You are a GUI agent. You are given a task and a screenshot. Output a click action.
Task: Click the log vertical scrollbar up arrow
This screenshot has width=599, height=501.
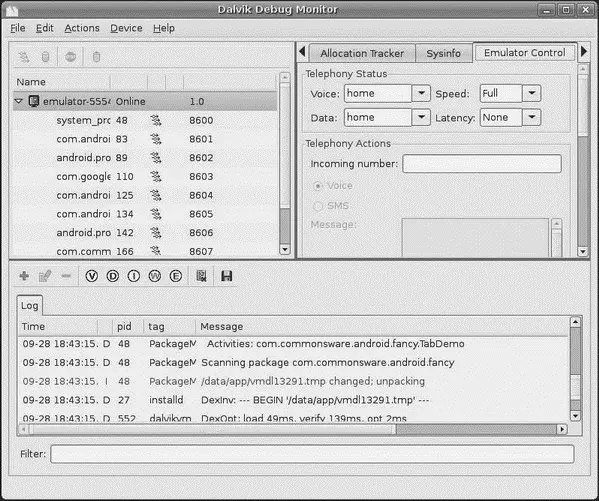pos(575,322)
